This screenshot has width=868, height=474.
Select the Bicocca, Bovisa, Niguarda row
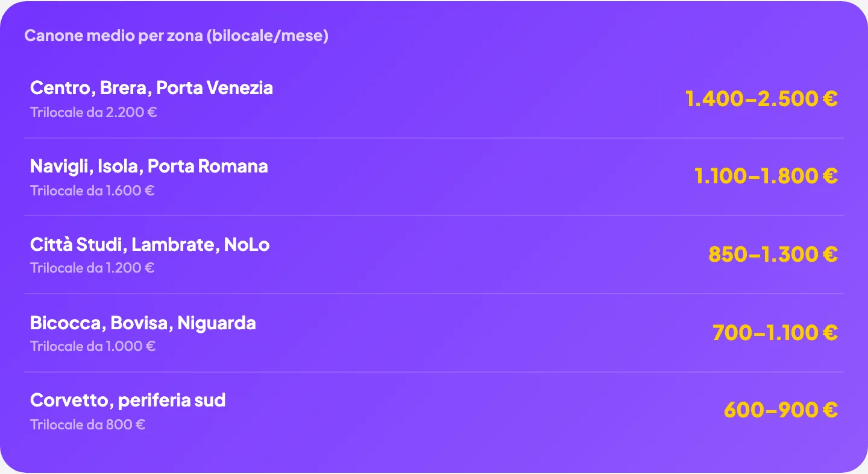434,333
